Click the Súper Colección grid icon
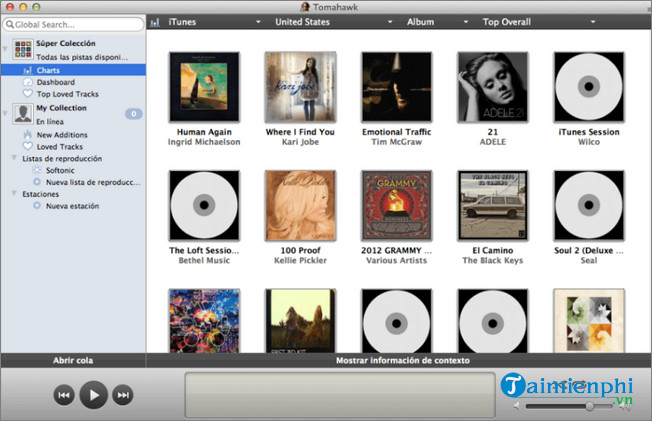 [x=22, y=49]
